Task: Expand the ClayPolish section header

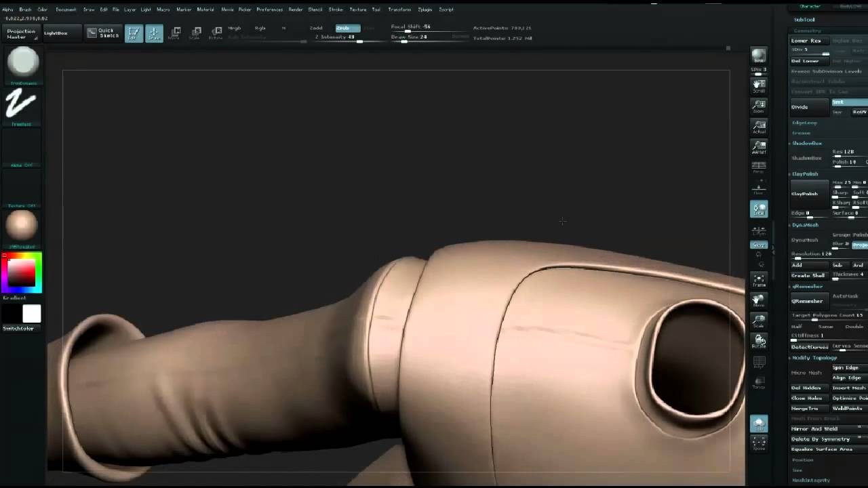Action: tap(805, 174)
